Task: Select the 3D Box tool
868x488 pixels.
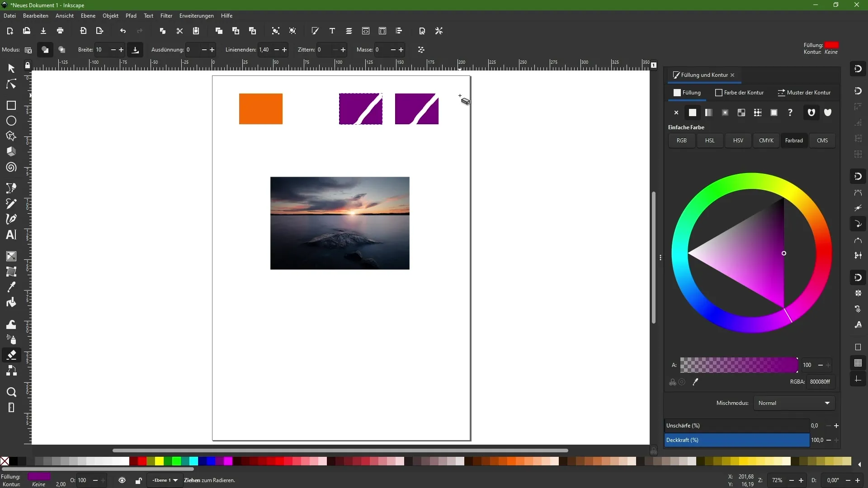Action: point(11,152)
